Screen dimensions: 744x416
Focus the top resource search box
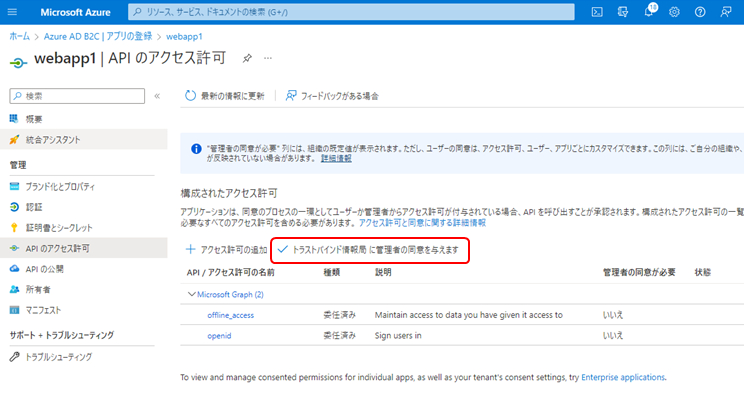(351, 12)
